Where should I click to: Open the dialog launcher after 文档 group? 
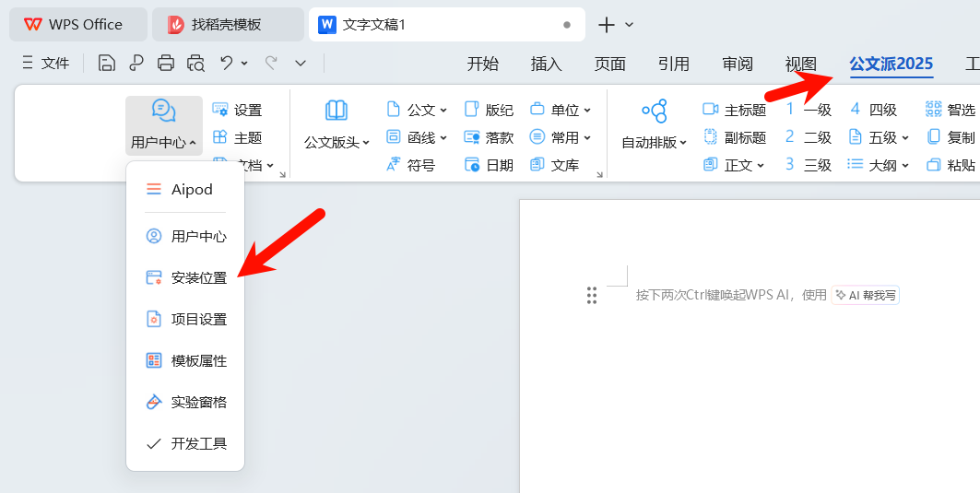click(x=282, y=175)
